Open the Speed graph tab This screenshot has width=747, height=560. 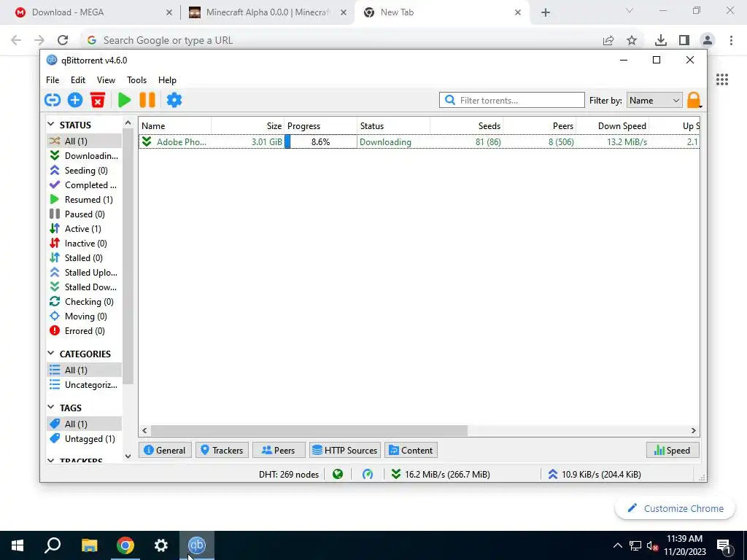coord(672,450)
